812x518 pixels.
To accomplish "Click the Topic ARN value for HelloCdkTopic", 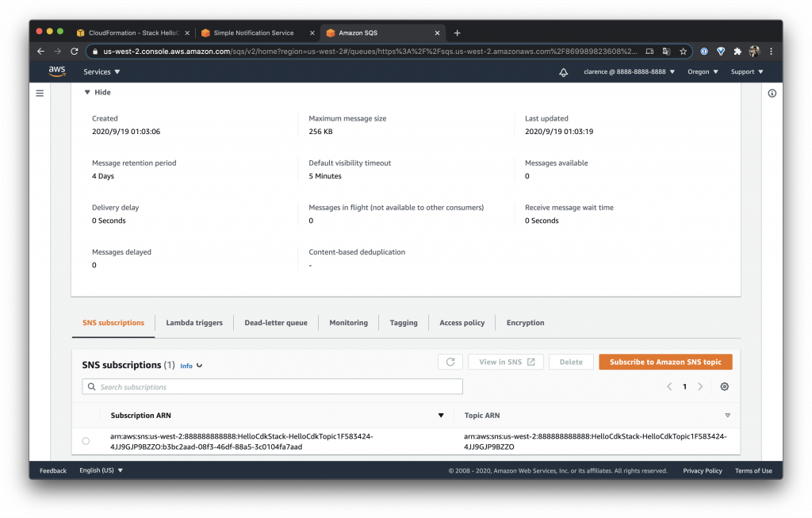I will point(595,441).
